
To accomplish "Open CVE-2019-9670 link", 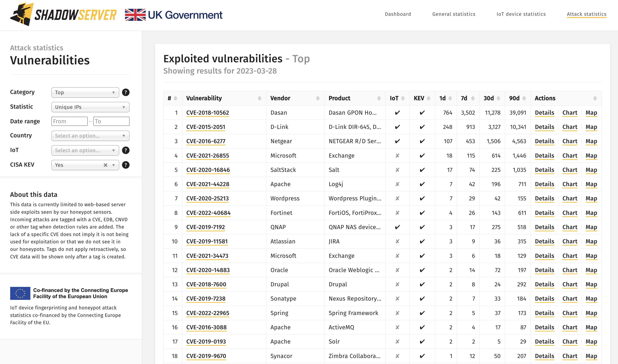I will point(206,356).
